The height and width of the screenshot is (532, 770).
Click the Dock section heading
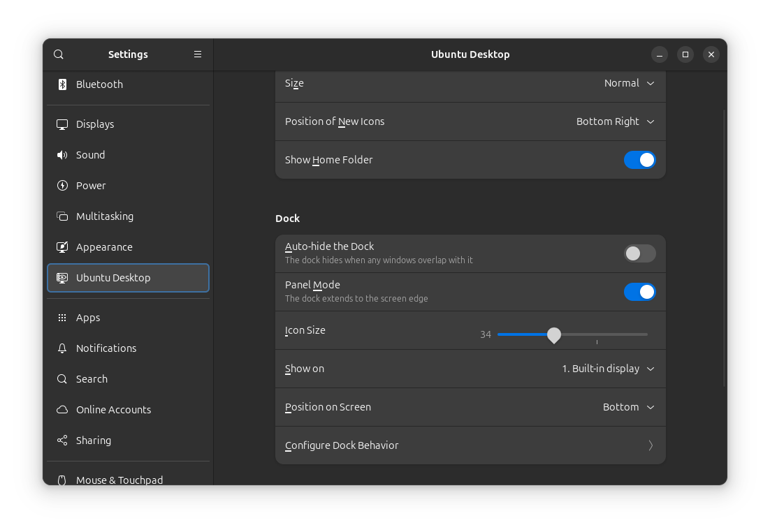click(x=288, y=219)
